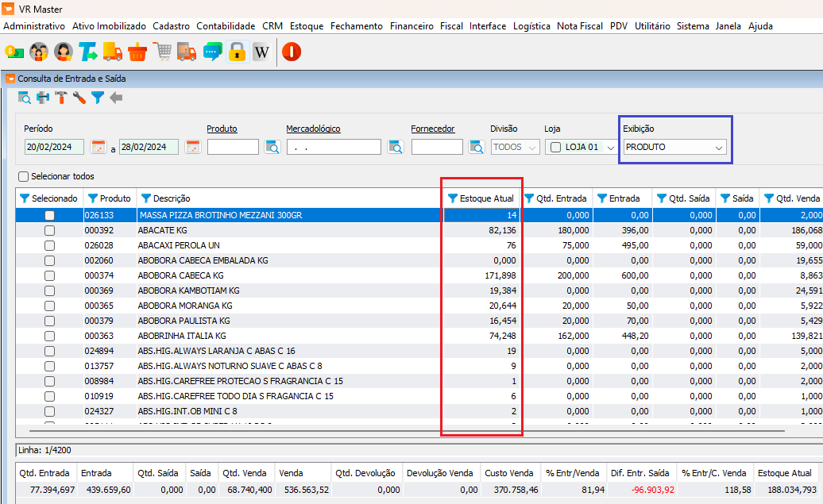Select the ABOBORA MORANGA KG description cell
This screenshot has width=823, height=504.
[x=289, y=306]
